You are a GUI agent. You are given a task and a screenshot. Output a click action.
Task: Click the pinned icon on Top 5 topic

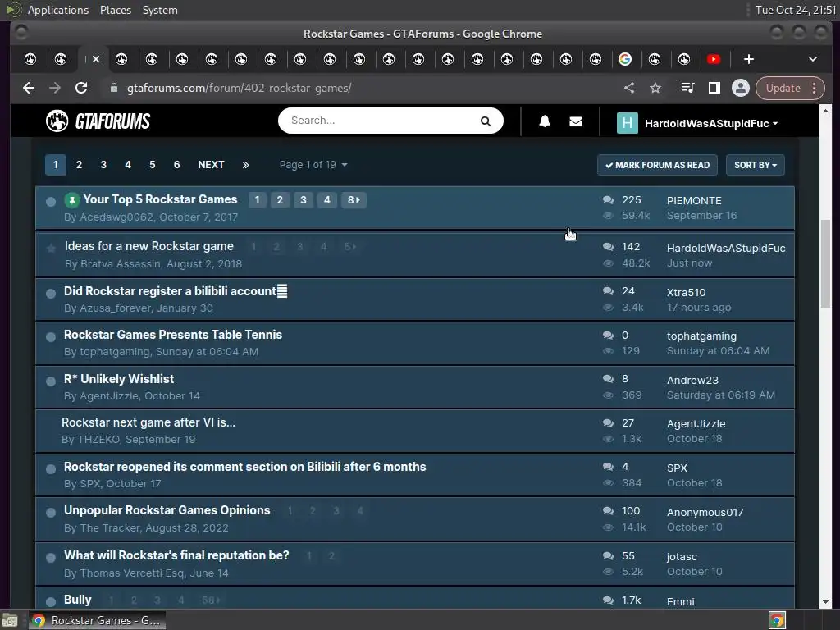72,200
